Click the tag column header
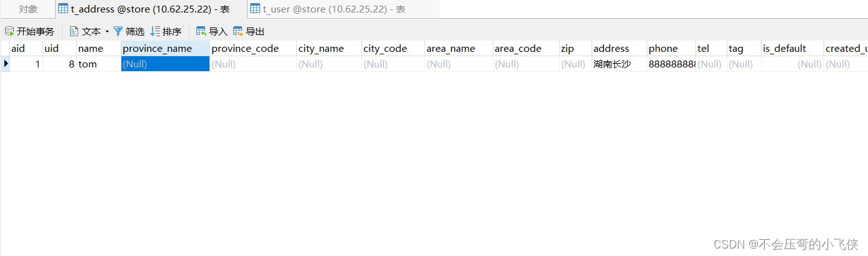The image size is (868, 256). [744, 48]
